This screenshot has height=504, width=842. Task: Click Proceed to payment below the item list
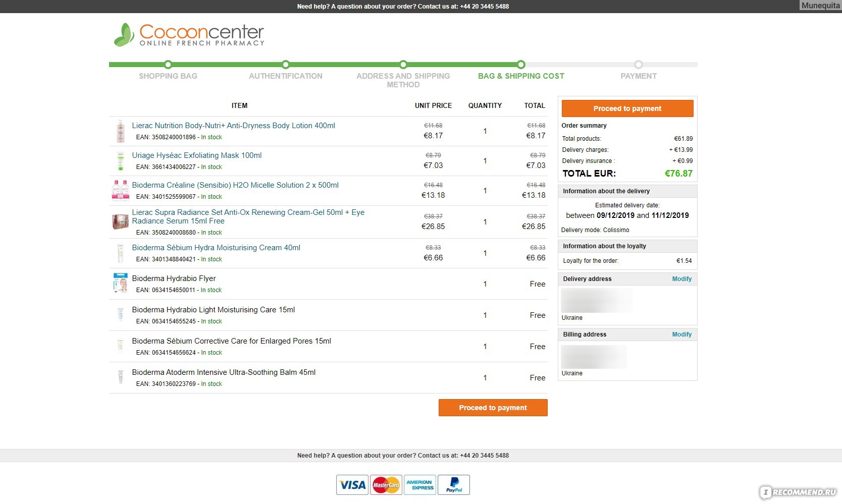coord(493,408)
